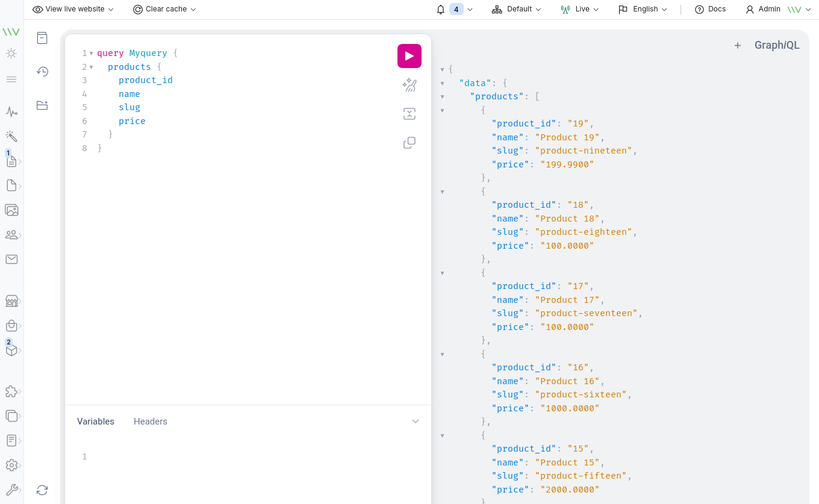Click the merge fragments icon below prettify
Screen dimensions: 819x504
409,113
